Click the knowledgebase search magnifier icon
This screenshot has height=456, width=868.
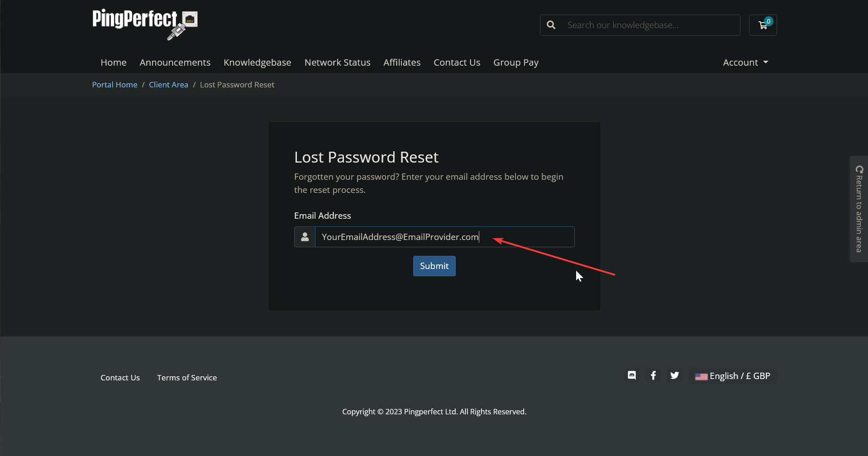click(551, 25)
